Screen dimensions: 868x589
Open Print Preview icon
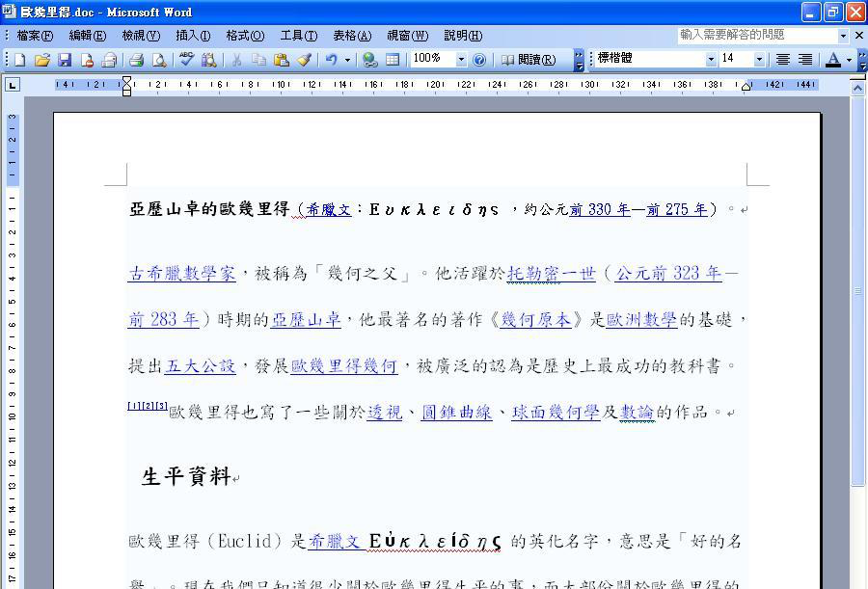[x=159, y=59]
